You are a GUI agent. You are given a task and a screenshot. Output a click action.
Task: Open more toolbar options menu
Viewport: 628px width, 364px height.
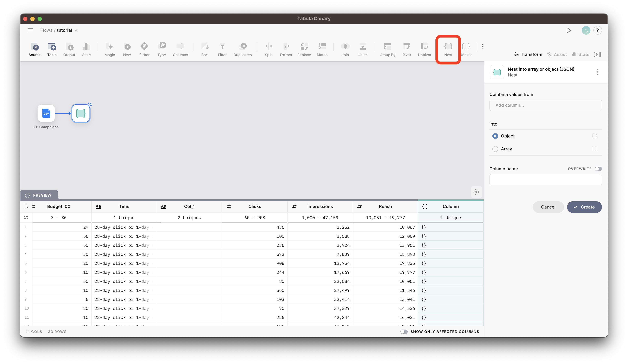[483, 47]
